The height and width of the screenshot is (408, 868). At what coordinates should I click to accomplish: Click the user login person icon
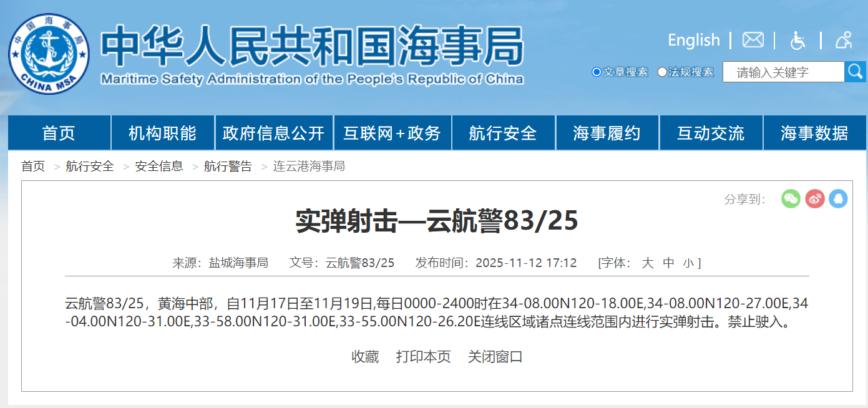[x=844, y=40]
